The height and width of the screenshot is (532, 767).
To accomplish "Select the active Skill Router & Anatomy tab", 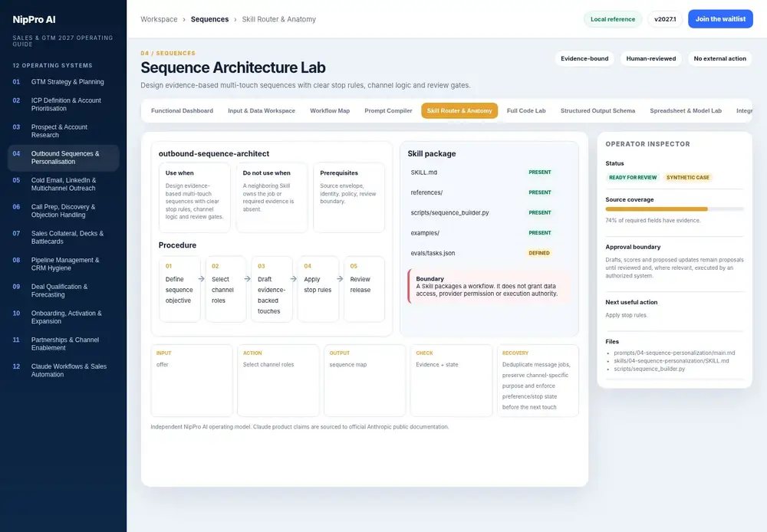I will point(459,110).
